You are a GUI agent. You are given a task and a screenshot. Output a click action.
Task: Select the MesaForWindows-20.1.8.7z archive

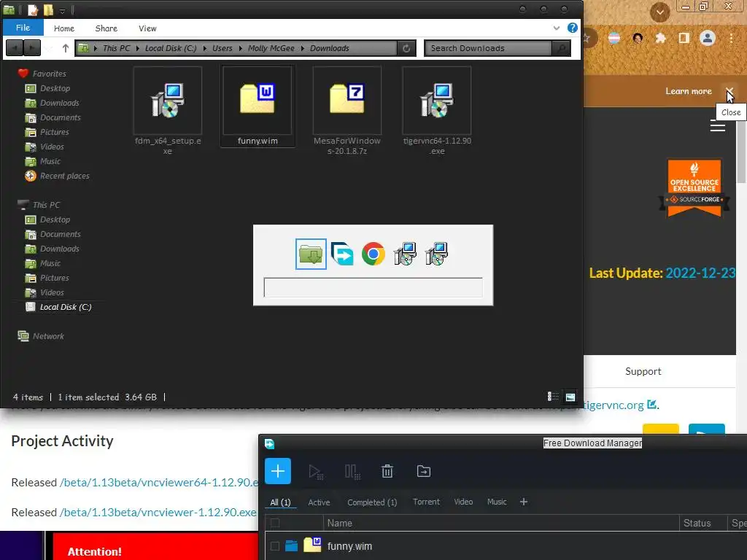(x=347, y=111)
